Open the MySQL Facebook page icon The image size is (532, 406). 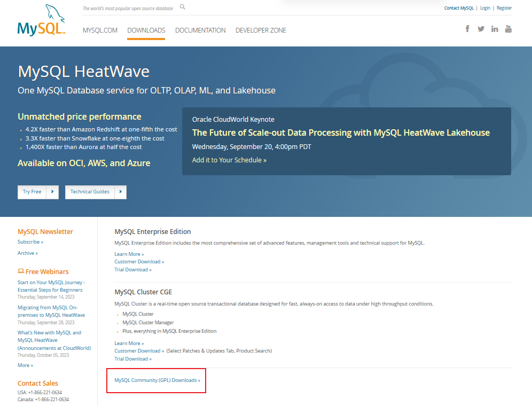(x=467, y=29)
